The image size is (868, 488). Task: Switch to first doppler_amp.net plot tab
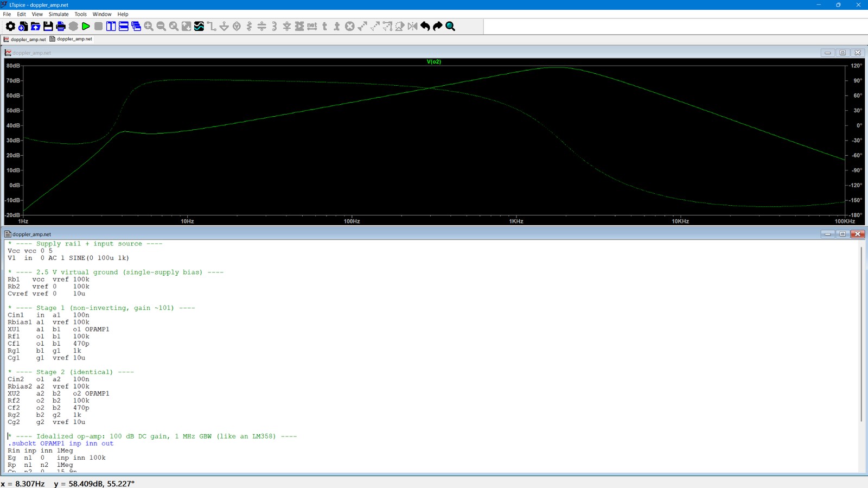click(24, 39)
